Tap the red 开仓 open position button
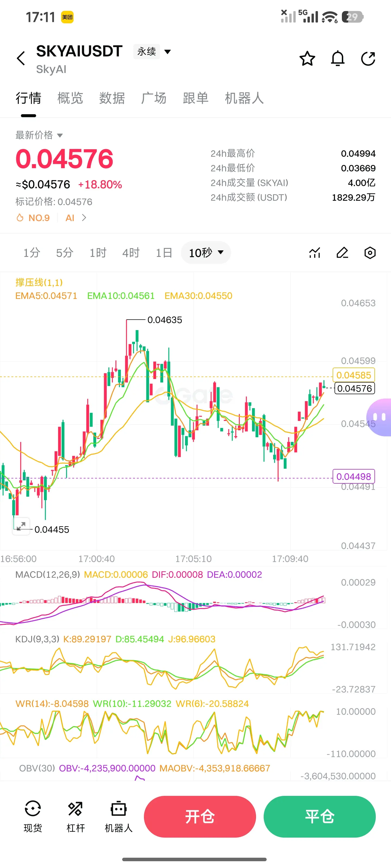Viewport: 391px width, 868px height. coord(200,817)
